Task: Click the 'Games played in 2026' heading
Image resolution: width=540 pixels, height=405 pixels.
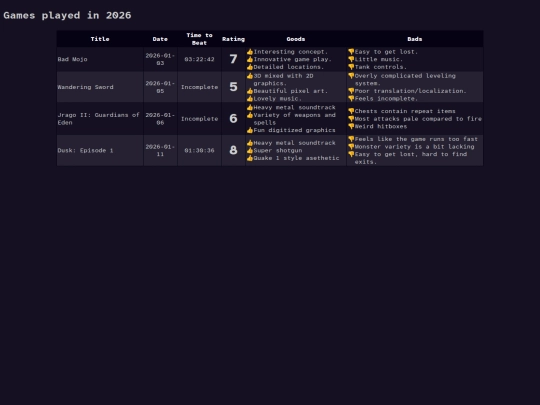Action: coord(68,15)
